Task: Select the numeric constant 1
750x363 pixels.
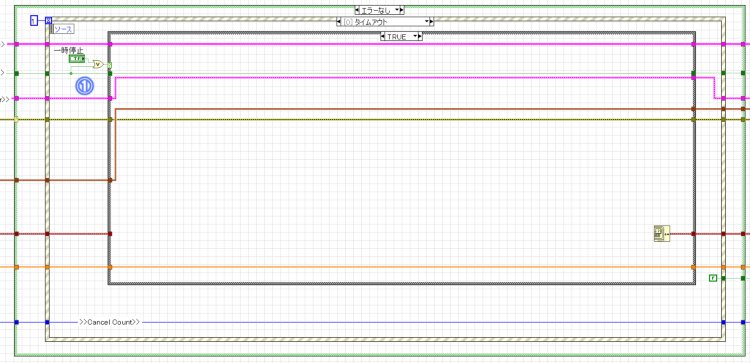Action: 33,21
